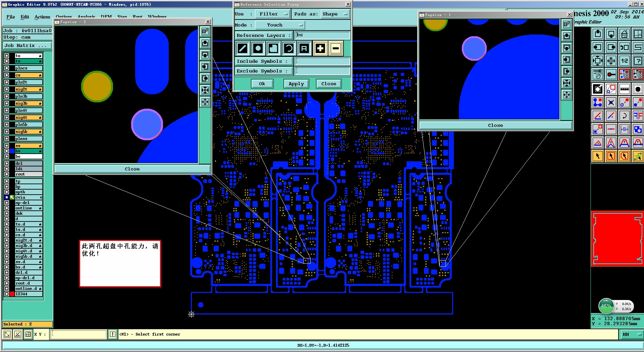Click the red board overview thumbnail
Screen dimensions: 644x352
618,239
